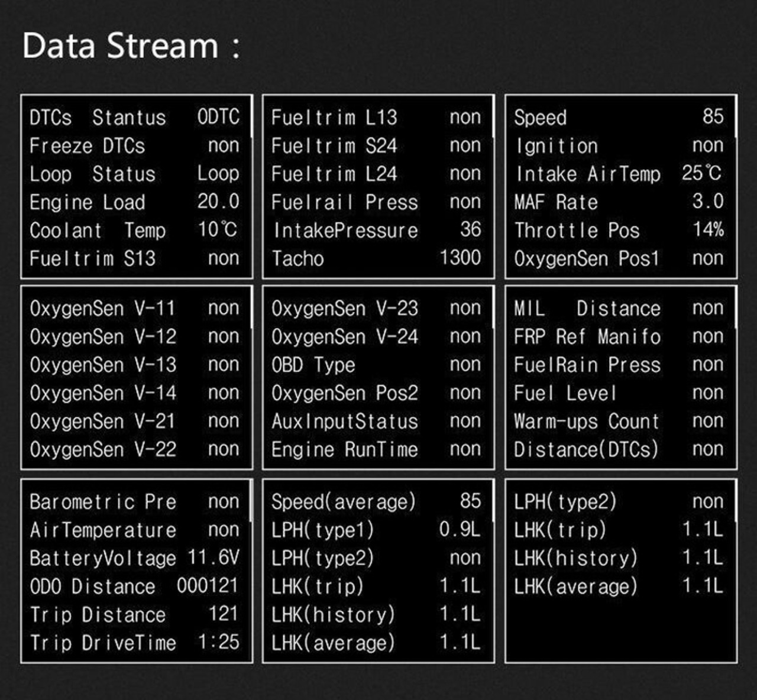Click the ODO Distance value

[207, 586]
